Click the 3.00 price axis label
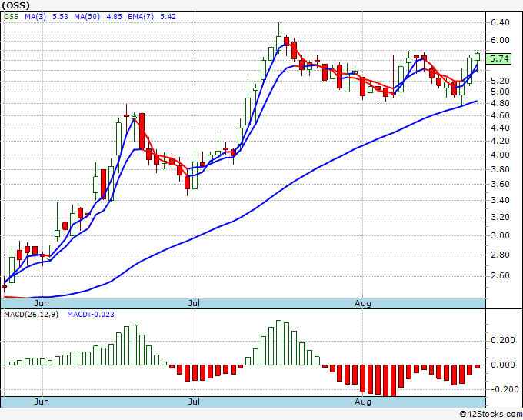Image resolution: width=523 pixels, height=420 pixels. [500, 236]
